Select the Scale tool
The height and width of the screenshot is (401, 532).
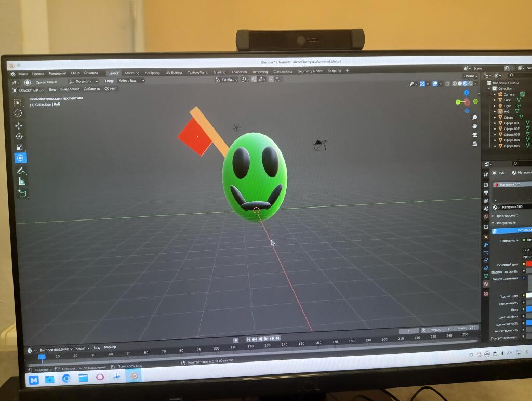click(20, 147)
